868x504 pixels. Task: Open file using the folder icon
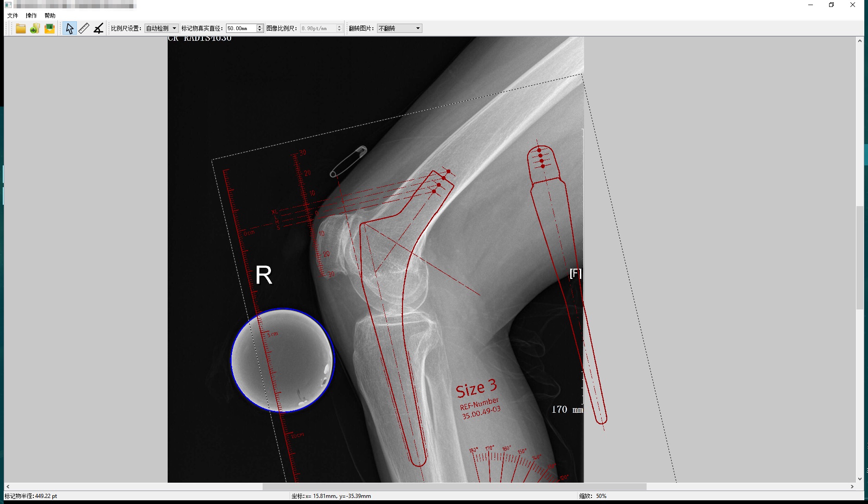point(20,28)
